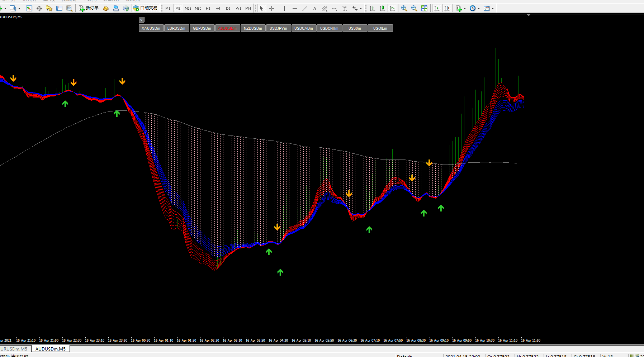The image size is (644, 357).
Task: Select the AUDUSDm,M5 chart tab
Action: click(51, 349)
